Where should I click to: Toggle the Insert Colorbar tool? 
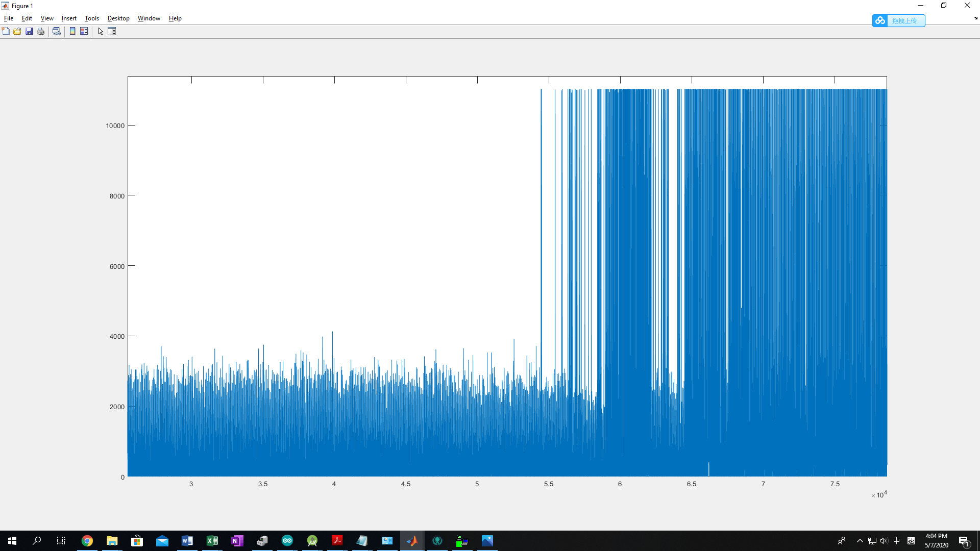point(72,32)
